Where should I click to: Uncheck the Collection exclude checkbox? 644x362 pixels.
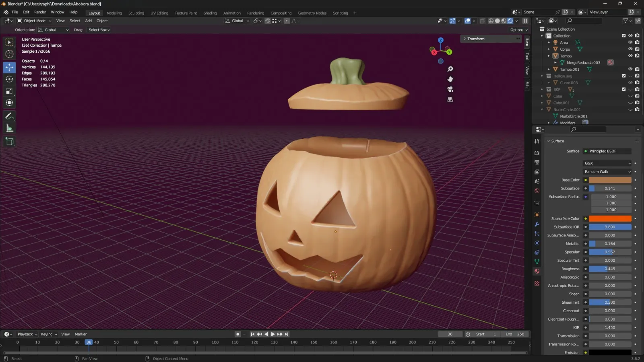624,36
